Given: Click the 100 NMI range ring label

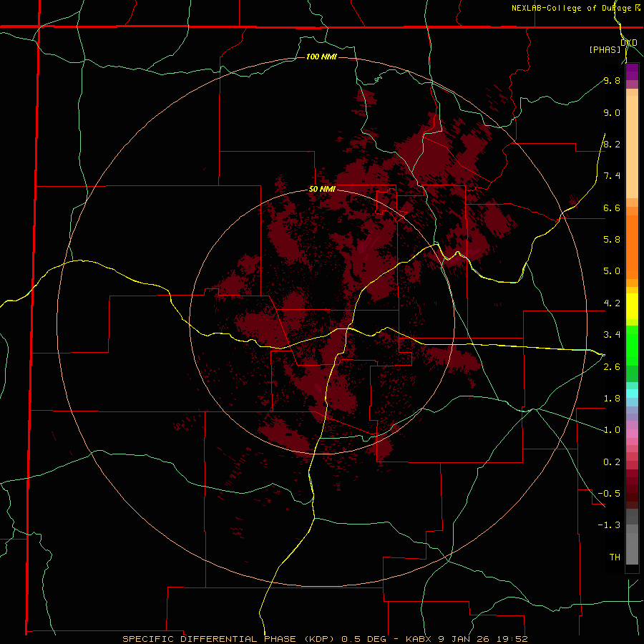Looking at the screenshot, I should click(321, 57).
